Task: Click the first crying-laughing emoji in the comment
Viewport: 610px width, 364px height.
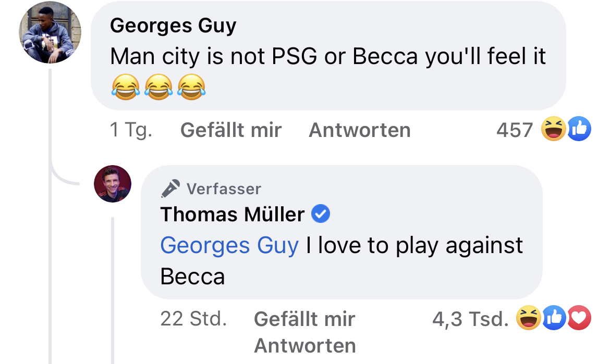Action: [x=125, y=85]
